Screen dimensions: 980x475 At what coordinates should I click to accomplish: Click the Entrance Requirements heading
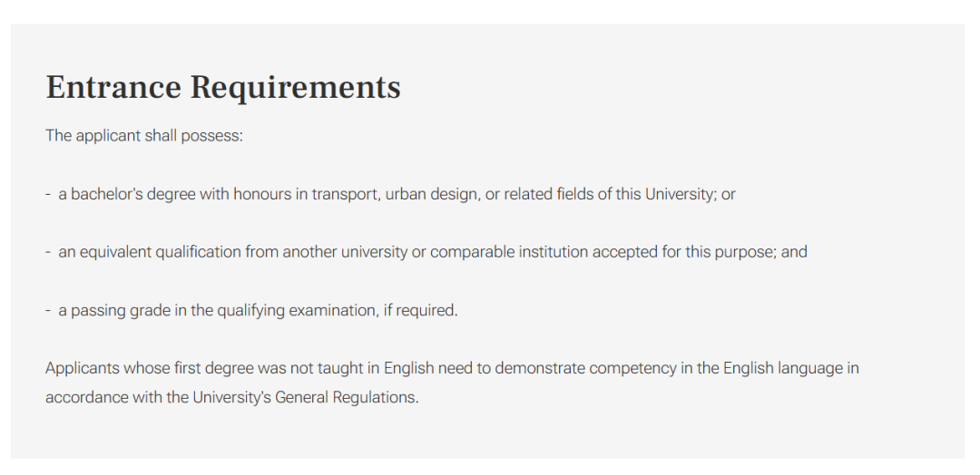pos(223,87)
